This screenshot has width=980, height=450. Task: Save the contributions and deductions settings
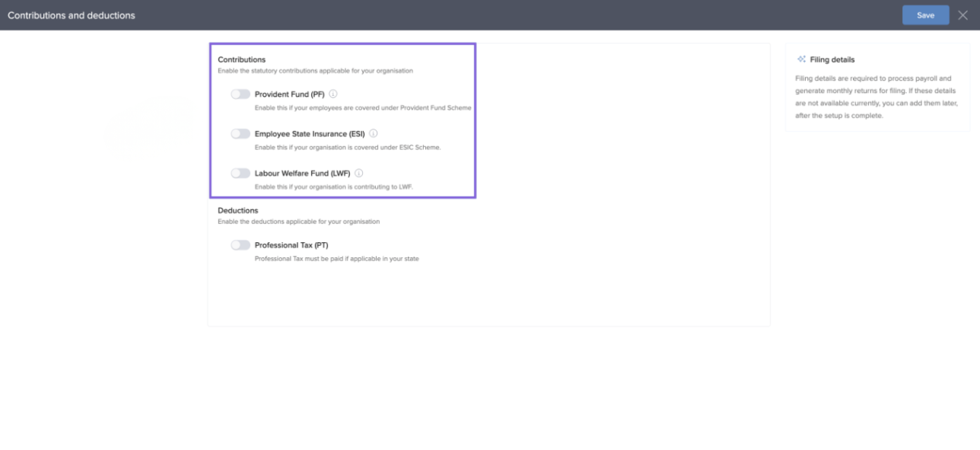[925, 15]
